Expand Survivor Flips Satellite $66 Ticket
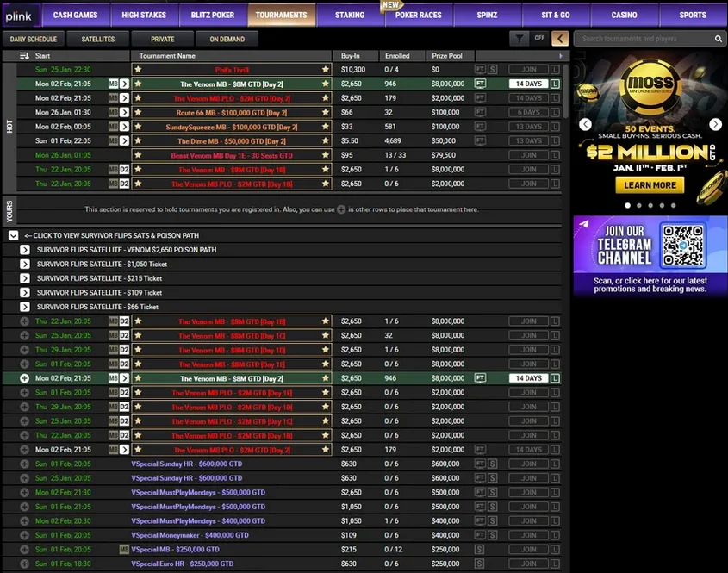 [25, 307]
